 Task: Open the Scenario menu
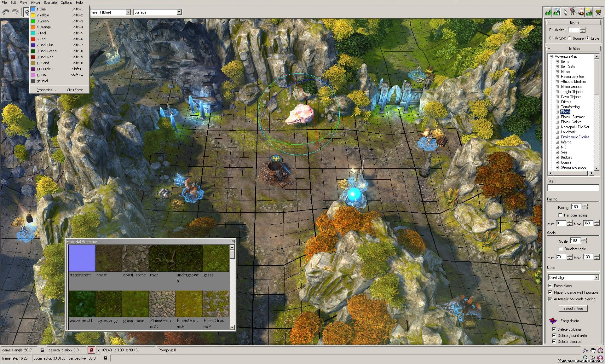[50, 3]
